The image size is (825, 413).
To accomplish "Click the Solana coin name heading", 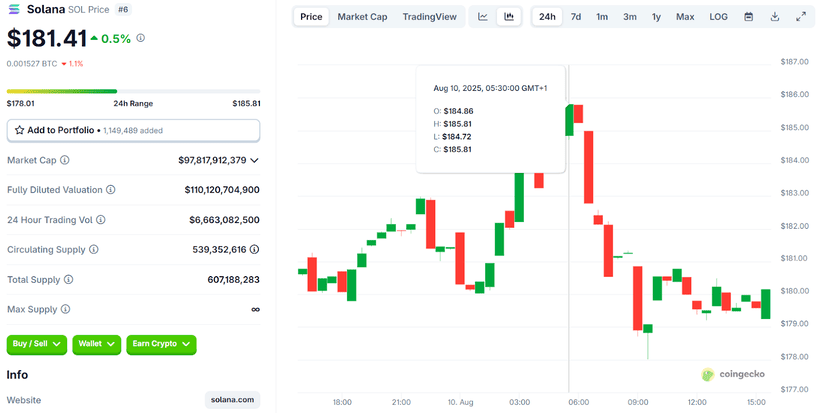I will 46,9.
